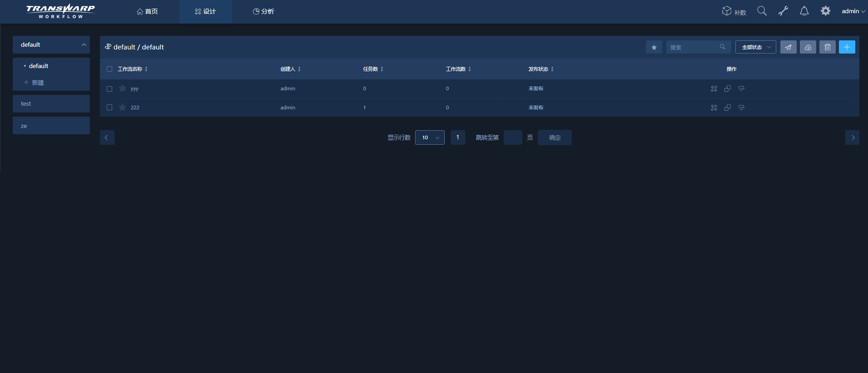The height and width of the screenshot is (373, 868).
Task: Star the 222 workflow as favorite
Action: pyautogui.click(x=122, y=107)
